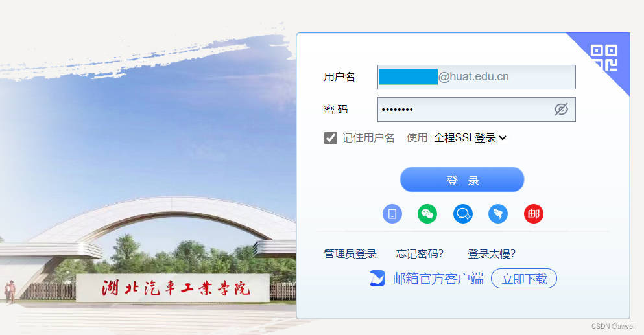The height and width of the screenshot is (335, 644).
Task: Click the 立即下载 button
Action: coord(524,279)
